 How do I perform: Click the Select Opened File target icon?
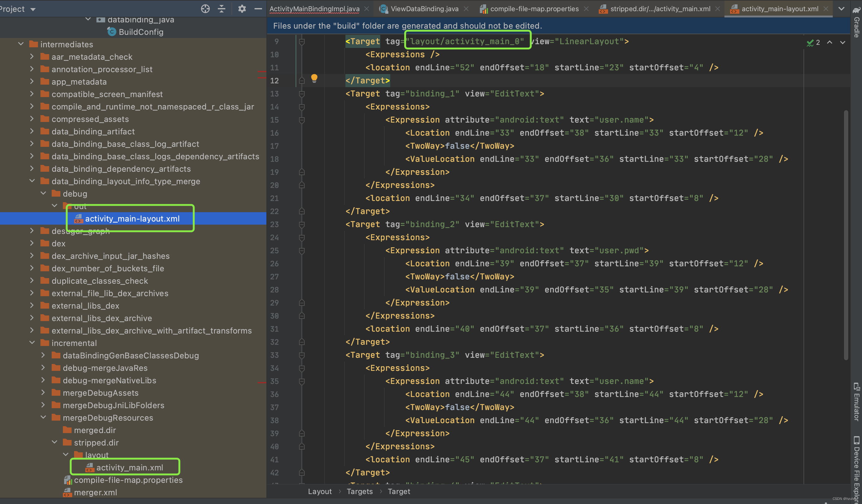(x=205, y=9)
